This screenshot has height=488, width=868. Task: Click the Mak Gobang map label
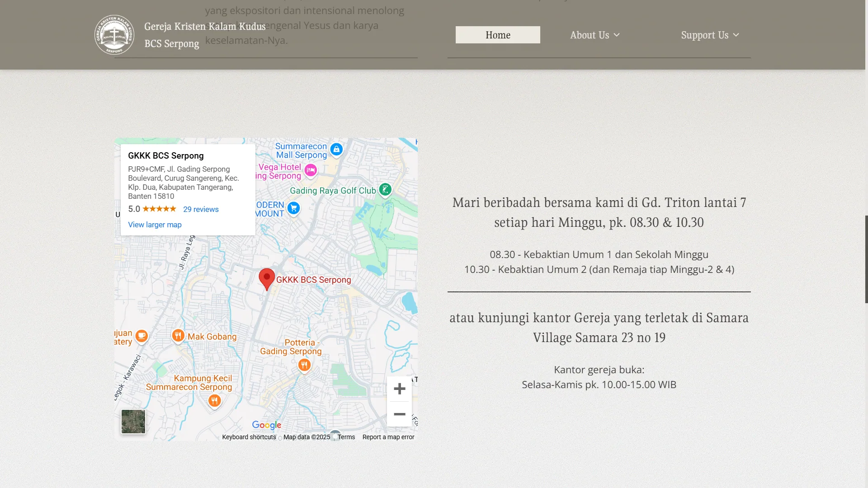coord(212,337)
